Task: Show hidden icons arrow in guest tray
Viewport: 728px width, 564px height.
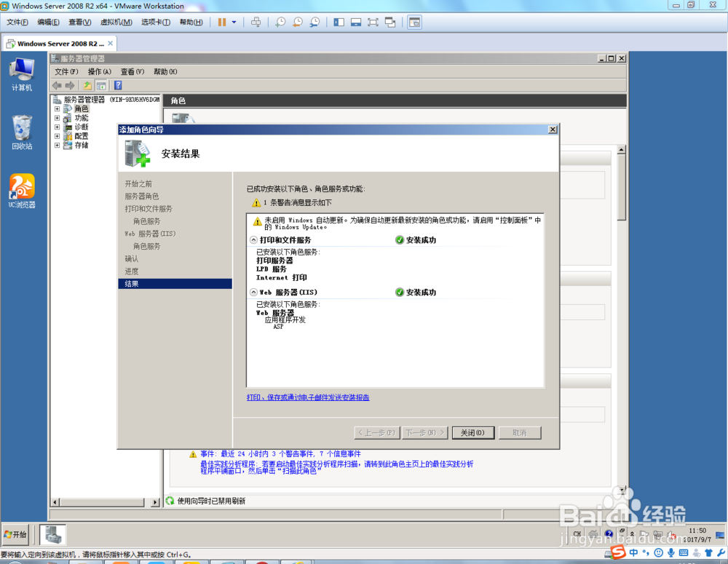Action: [632, 534]
